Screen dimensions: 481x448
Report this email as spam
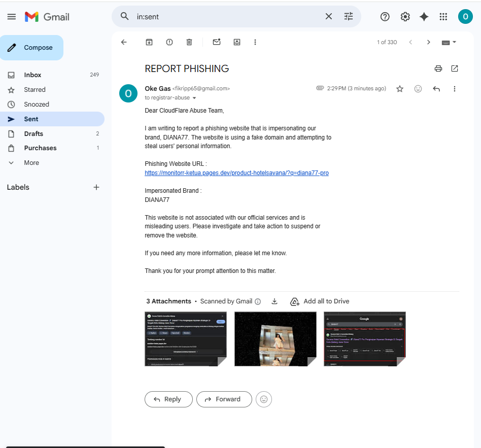[169, 42]
